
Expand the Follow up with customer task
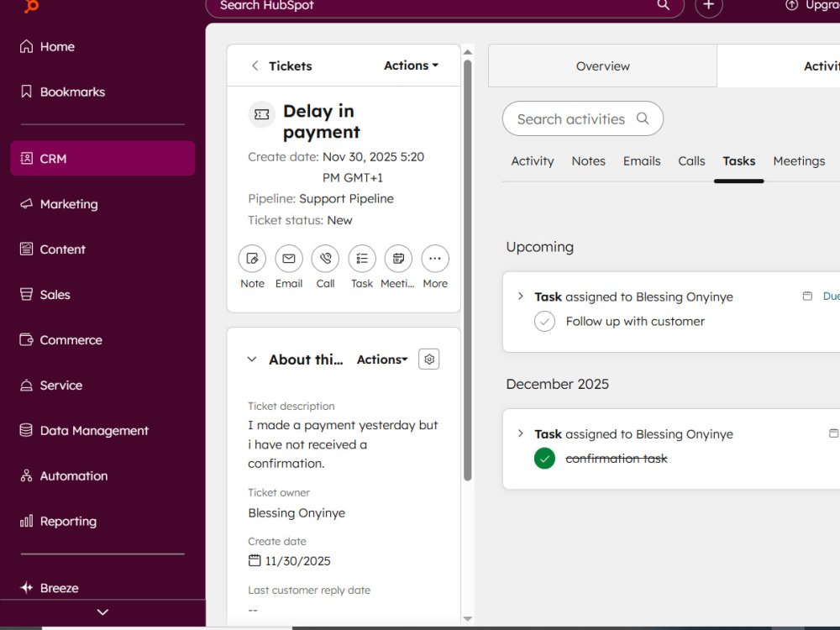click(520, 296)
